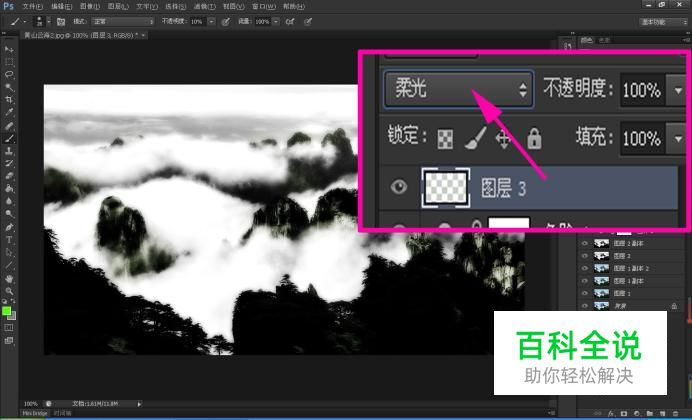Screen dimensions: 692x420
Task: Open the 滤镜(T) menu
Action: point(205,6)
